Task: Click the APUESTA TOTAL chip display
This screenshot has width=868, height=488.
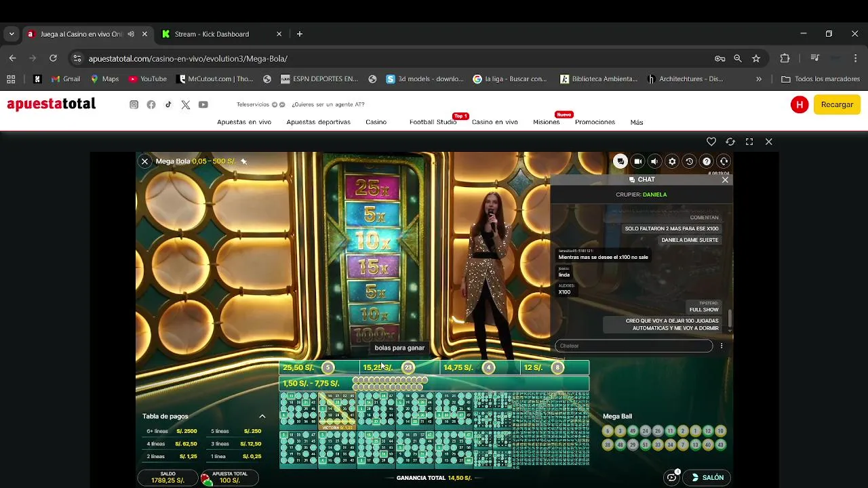Action: (x=229, y=477)
